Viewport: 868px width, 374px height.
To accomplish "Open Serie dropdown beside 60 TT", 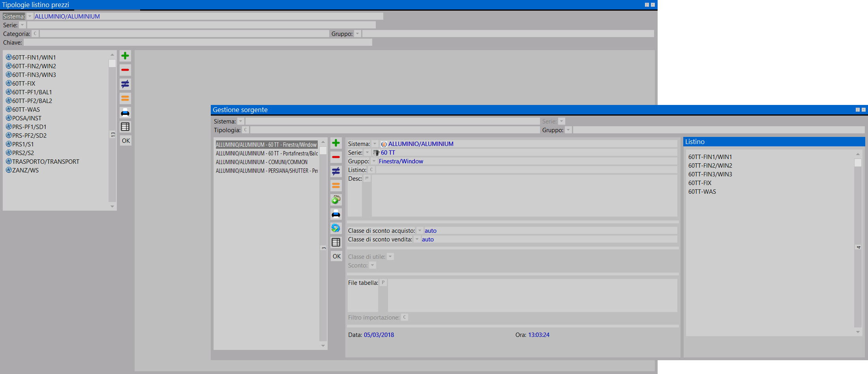I will coord(367,153).
